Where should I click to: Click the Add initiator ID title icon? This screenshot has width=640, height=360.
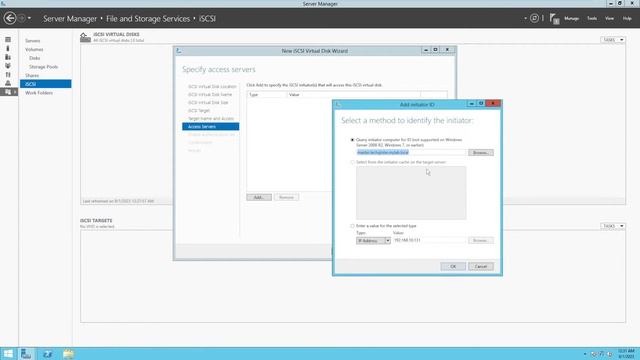[338, 105]
